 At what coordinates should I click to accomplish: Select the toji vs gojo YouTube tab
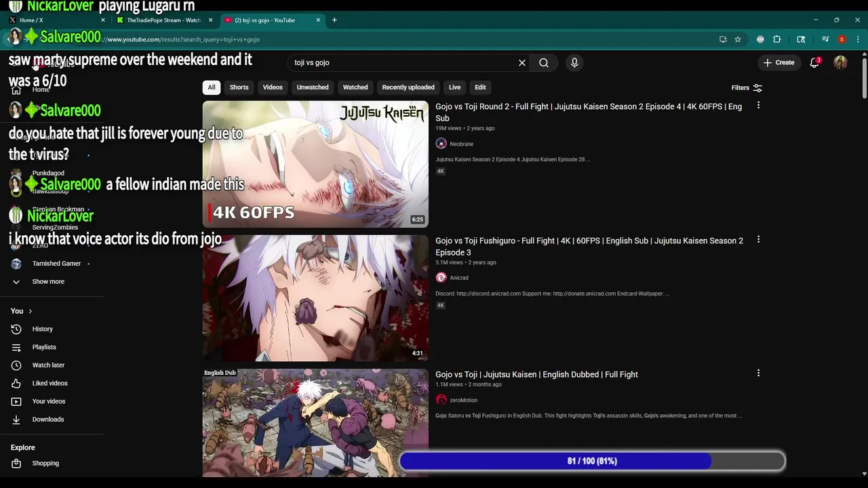coord(271,20)
